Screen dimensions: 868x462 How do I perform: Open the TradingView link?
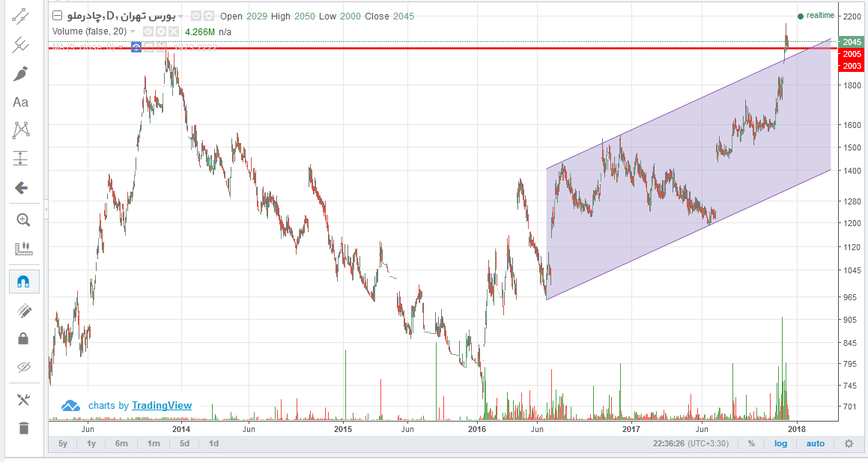(x=162, y=405)
